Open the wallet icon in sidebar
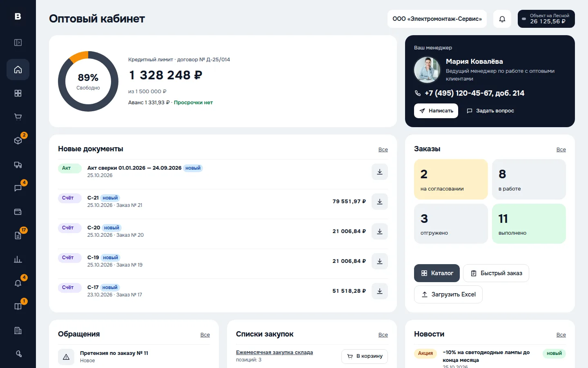588x368 pixels. pyautogui.click(x=18, y=212)
